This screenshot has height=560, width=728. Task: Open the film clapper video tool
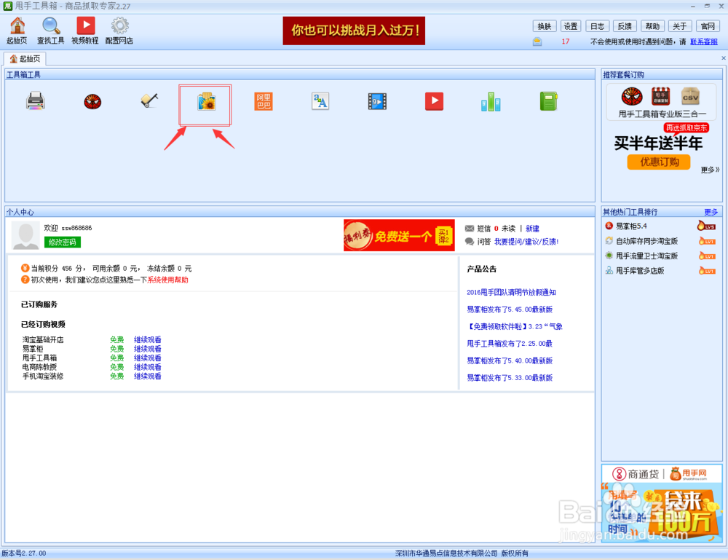(376, 101)
